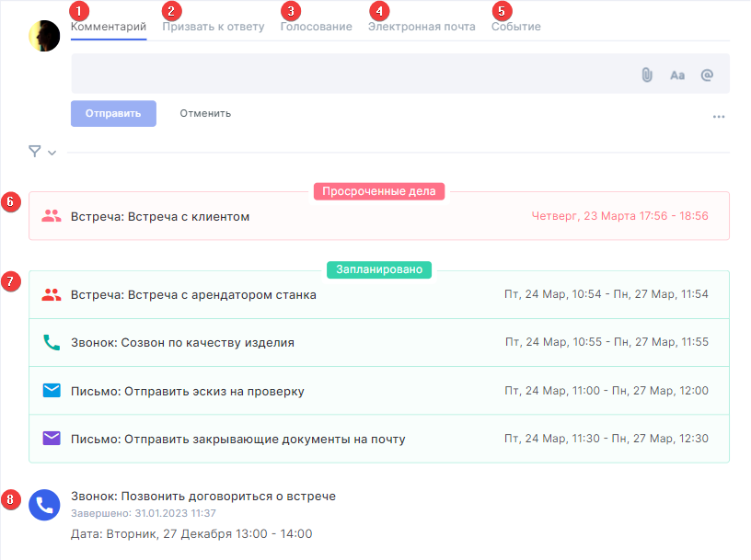Toggle the Aa text formatting icon
This screenshot has height=560, width=751.
[x=677, y=75]
